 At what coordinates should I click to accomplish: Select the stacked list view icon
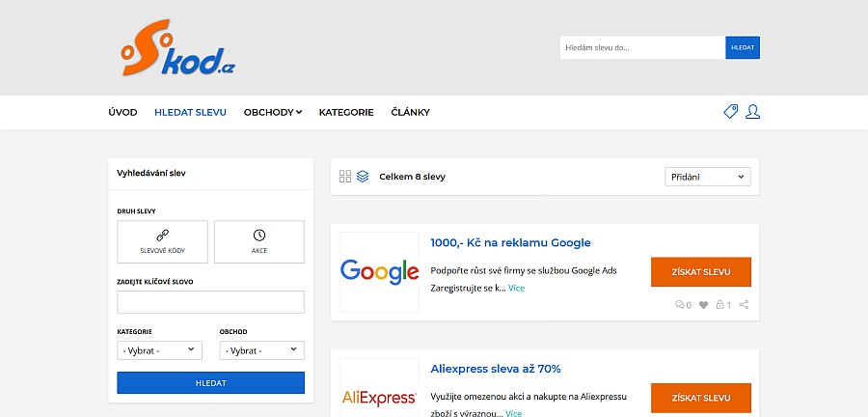click(x=363, y=176)
